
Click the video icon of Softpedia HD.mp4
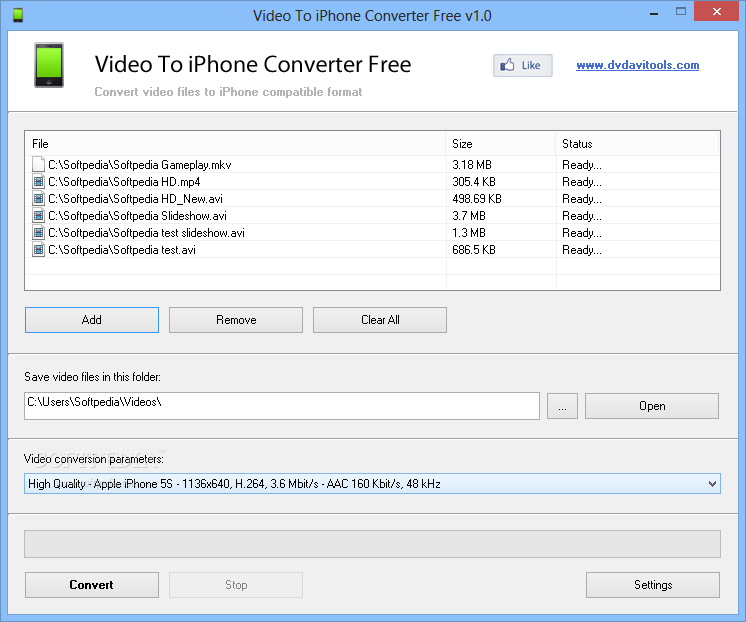pyautogui.click(x=39, y=182)
